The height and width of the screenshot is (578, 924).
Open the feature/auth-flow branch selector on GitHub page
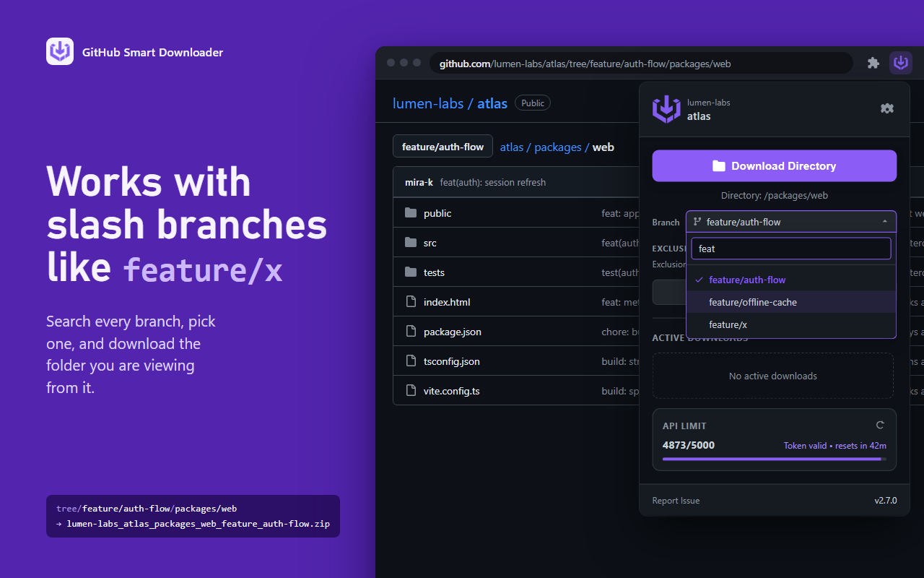tap(443, 146)
